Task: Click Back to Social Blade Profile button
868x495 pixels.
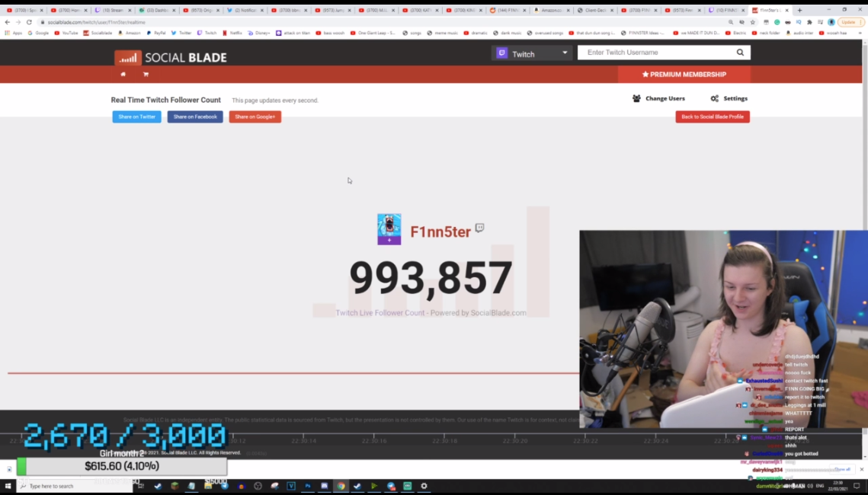Action: pyautogui.click(x=713, y=117)
